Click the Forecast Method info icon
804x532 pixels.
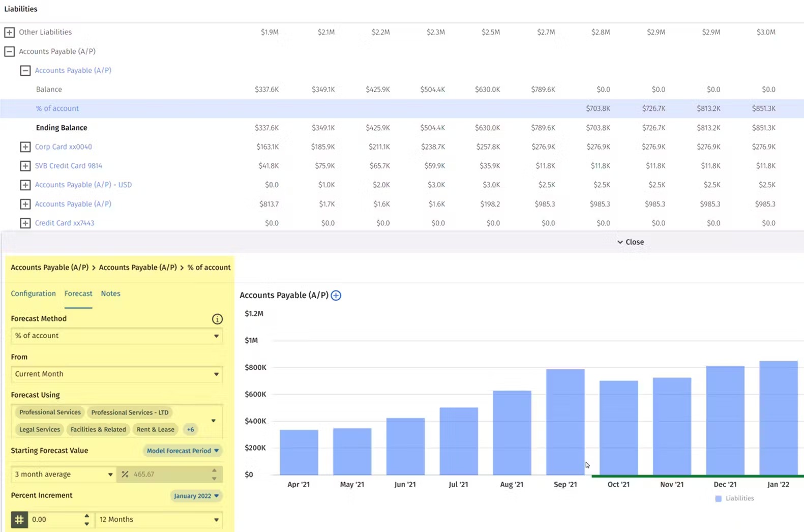coord(217,319)
